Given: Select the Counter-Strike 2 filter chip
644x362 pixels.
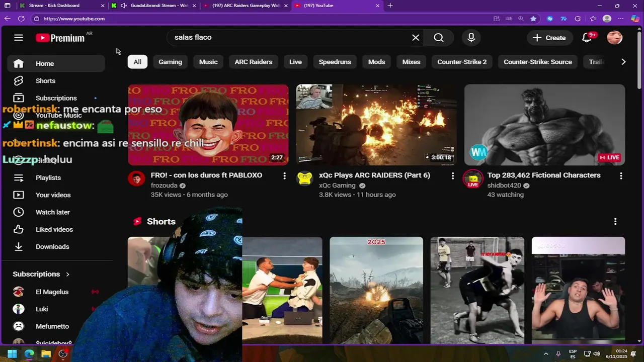Looking at the screenshot, I should pyautogui.click(x=462, y=62).
